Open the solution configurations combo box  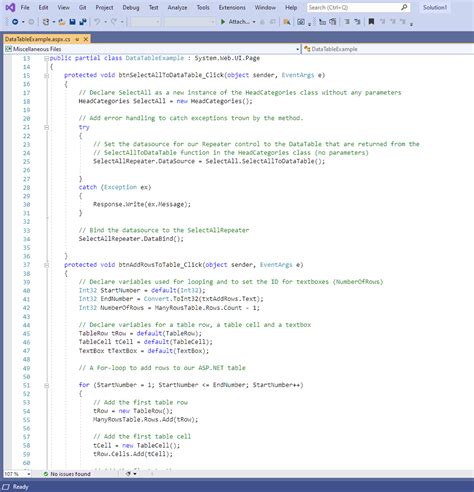pyautogui.click(x=145, y=22)
